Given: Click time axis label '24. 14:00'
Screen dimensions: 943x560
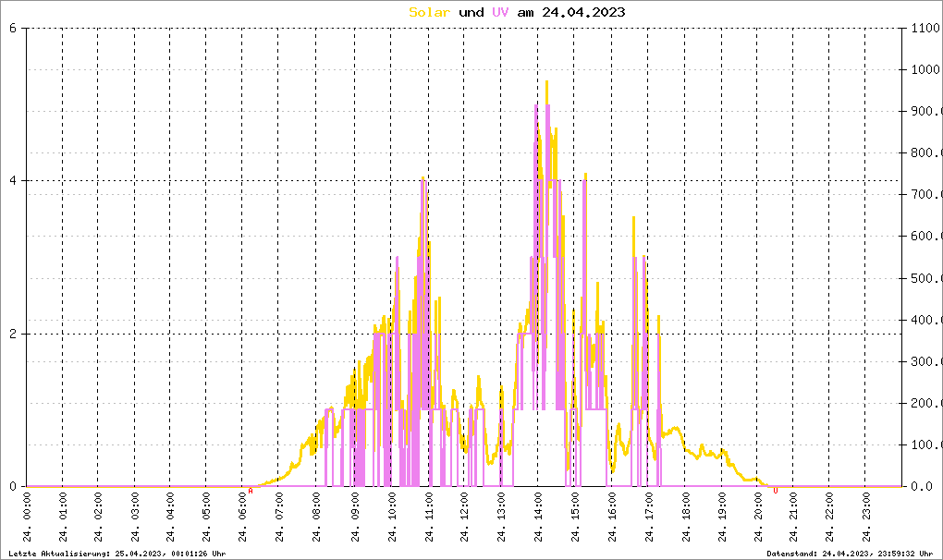Looking at the screenshot, I should pyautogui.click(x=538, y=517).
